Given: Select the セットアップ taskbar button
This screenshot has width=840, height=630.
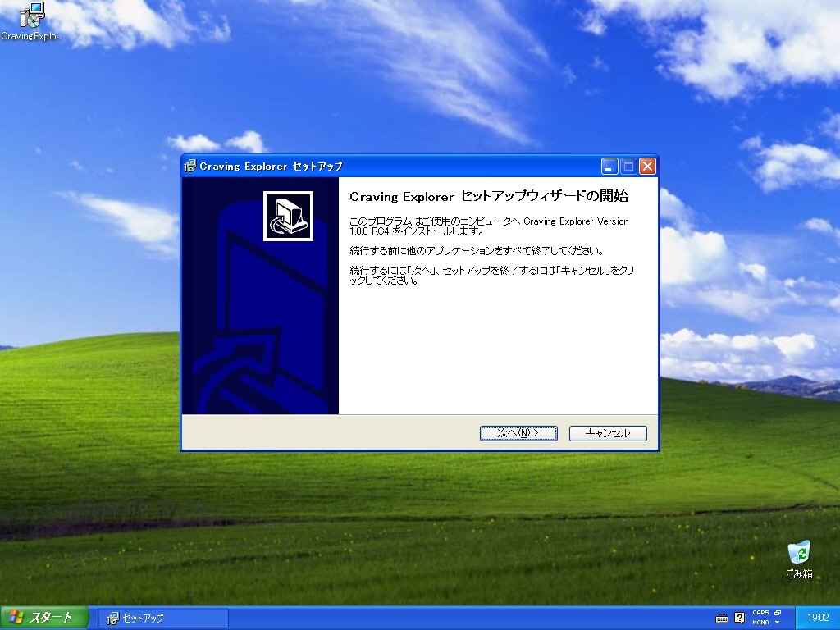Looking at the screenshot, I should (x=163, y=619).
